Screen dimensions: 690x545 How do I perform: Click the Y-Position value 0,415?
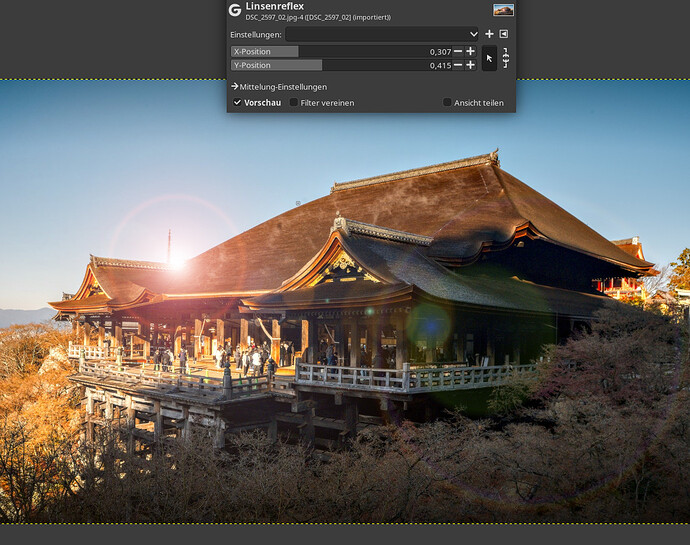click(439, 65)
